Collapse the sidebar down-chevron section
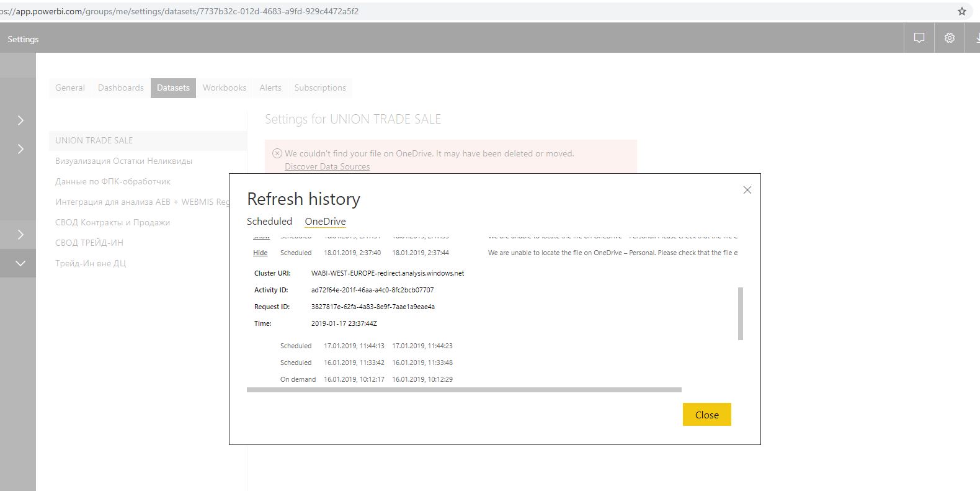The width and height of the screenshot is (980, 491). (x=20, y=263)
